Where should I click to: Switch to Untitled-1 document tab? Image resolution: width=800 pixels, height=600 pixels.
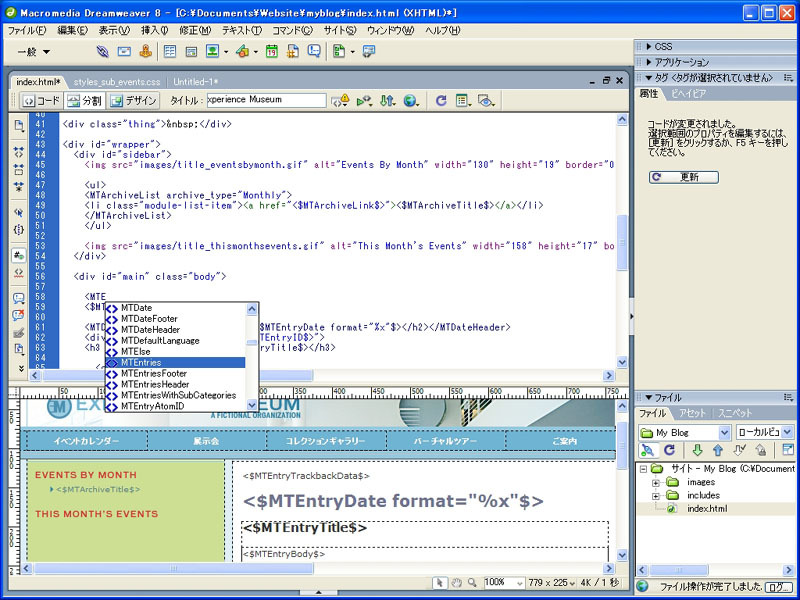(x=195, y=82)
